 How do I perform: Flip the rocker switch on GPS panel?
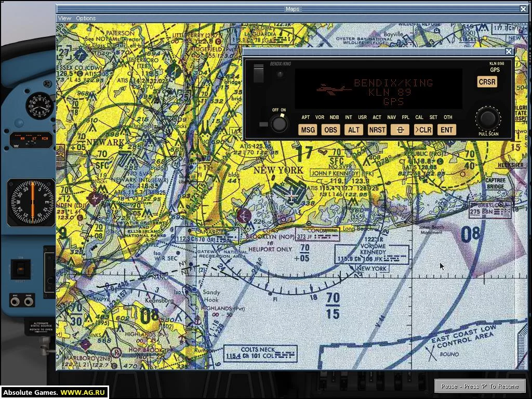point(259,73)
